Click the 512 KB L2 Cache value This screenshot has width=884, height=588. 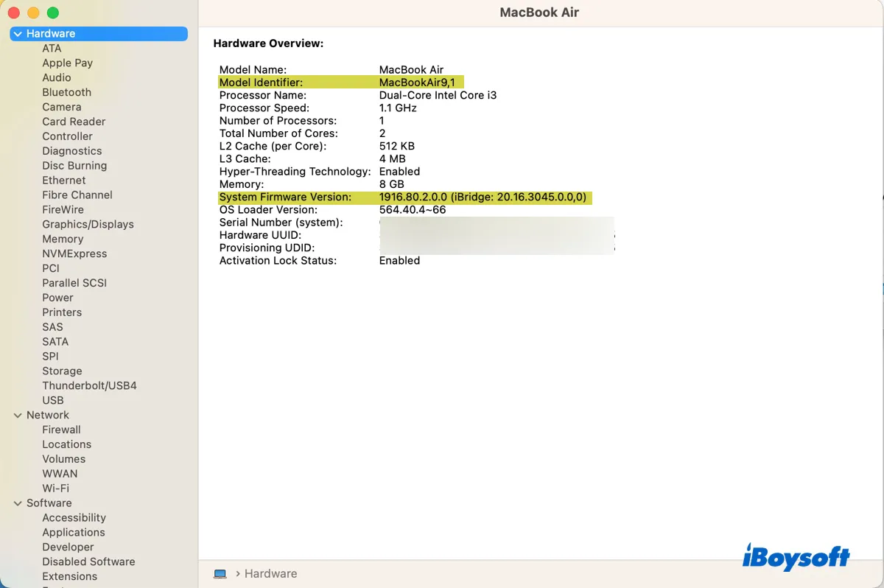point(397,146)
